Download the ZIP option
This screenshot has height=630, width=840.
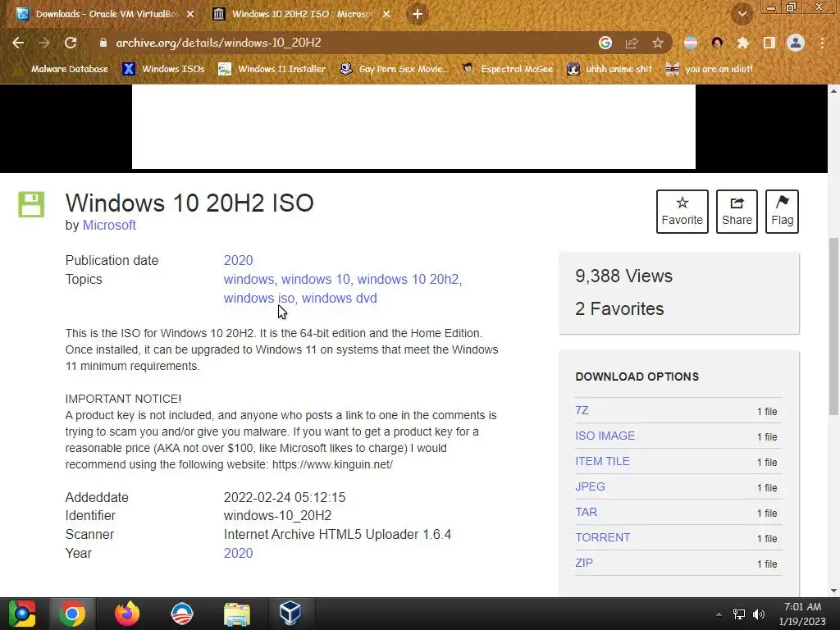click(x=584, y=563)
